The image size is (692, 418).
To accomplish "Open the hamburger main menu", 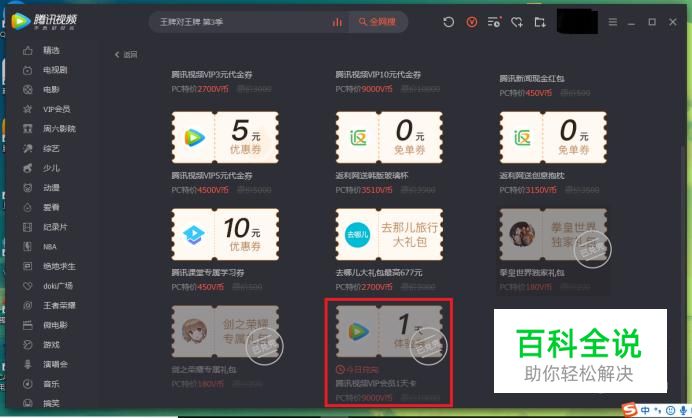I will pos(613,22).
